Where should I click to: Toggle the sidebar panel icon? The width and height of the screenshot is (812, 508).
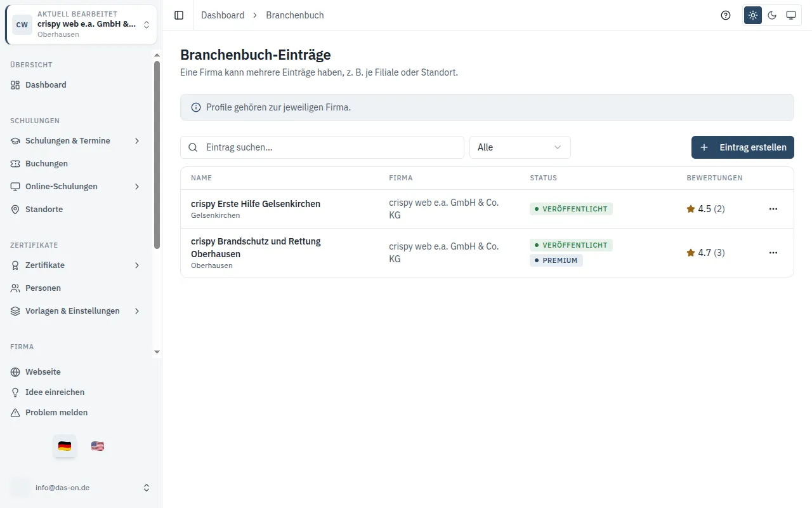[x=179, y=15]
